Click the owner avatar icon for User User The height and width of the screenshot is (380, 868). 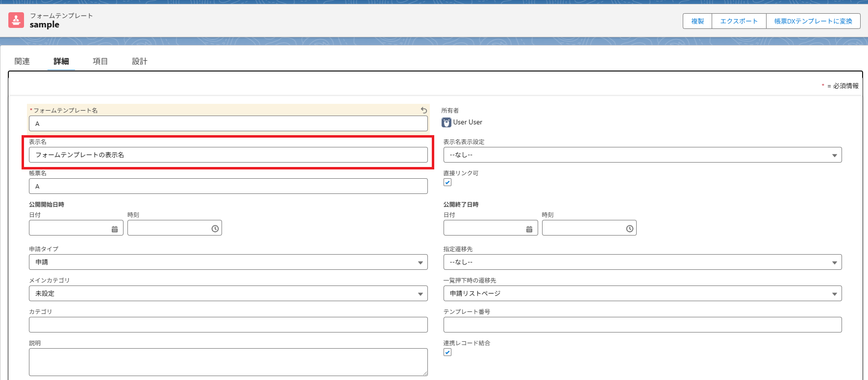pos(446,122)
